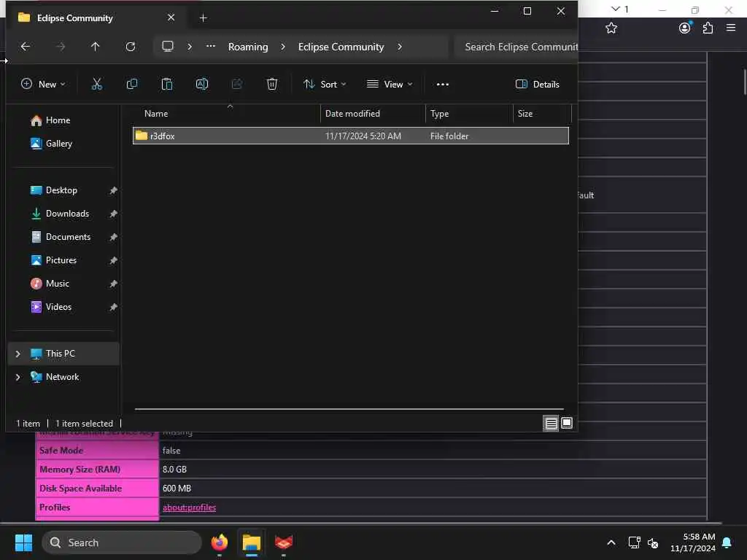Click the Safe Mode table label
This screenshot has height=560, width=747.
point(61,451)
